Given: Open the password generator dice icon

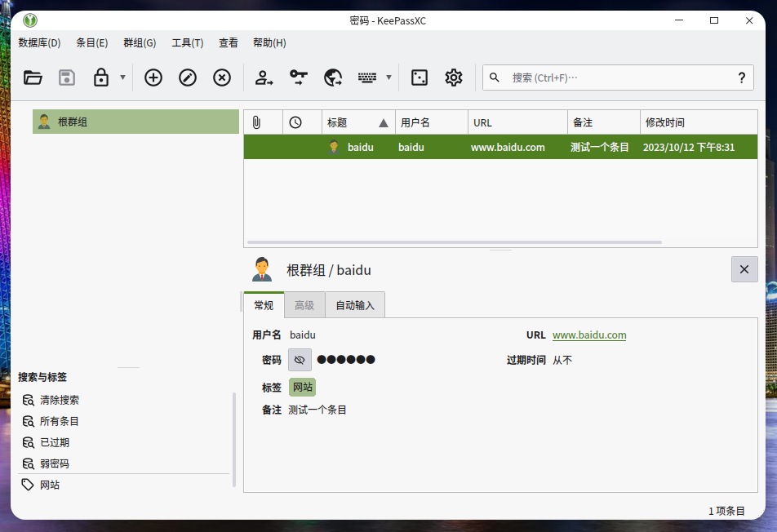Looking at the screenshot, I should pos(419,78).
